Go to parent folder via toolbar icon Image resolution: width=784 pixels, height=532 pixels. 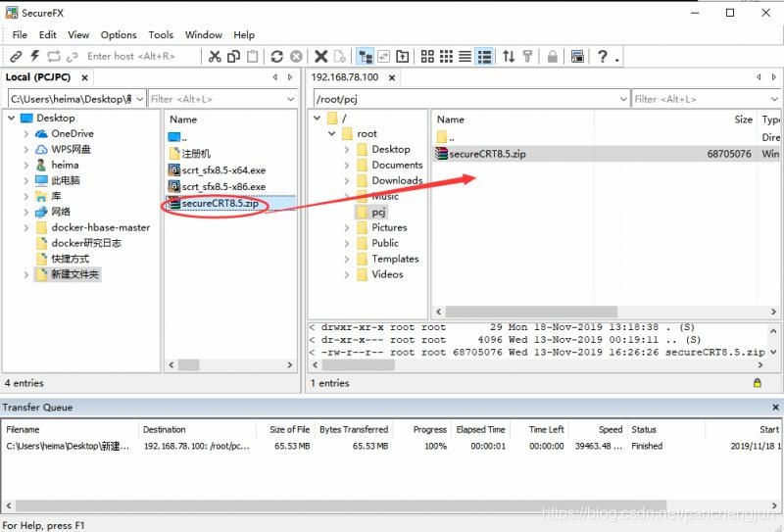(403, 57)
